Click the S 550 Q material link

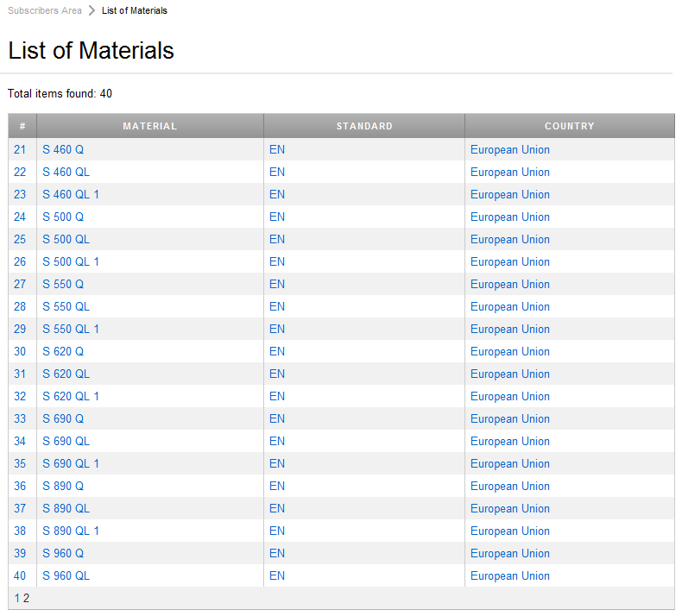63,284
